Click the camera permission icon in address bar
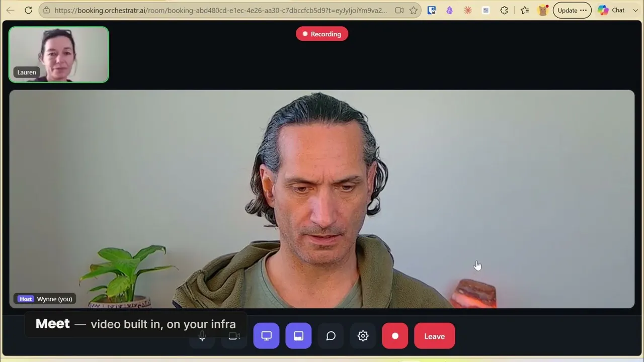Image resolution: width=644 pixels, height=362 pixels. 399,10
